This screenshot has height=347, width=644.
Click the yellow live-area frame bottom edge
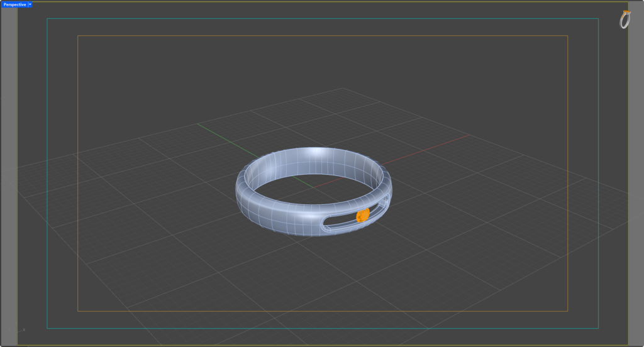coord(323,344)
